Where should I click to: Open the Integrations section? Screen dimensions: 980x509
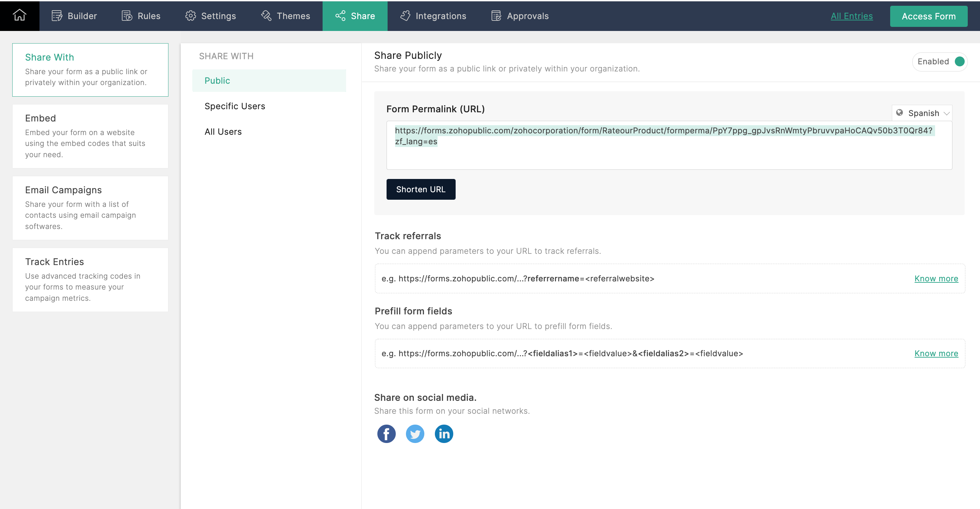(x=433, y=16)
